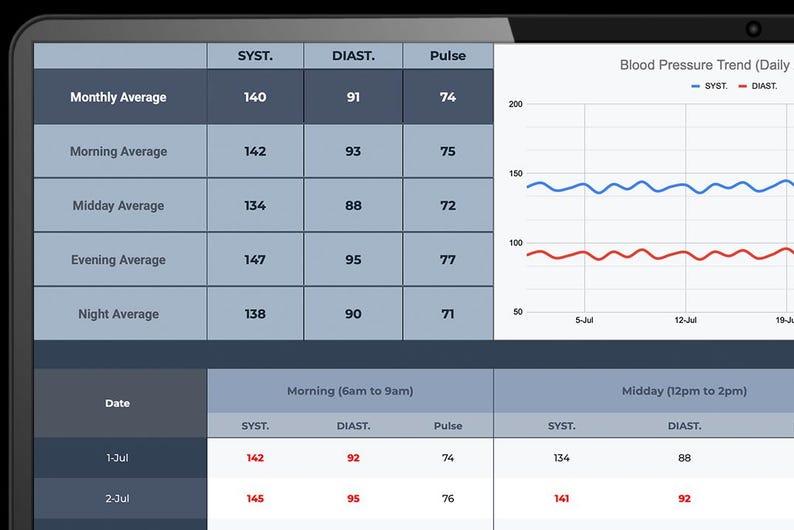Click the DIAST. header in the averages table
This screenshot has width=794, height=530.
(x=353, y=56)
